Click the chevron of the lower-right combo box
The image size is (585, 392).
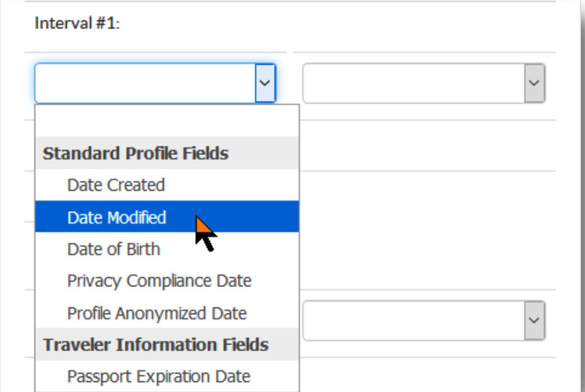(x=534, y=320)
